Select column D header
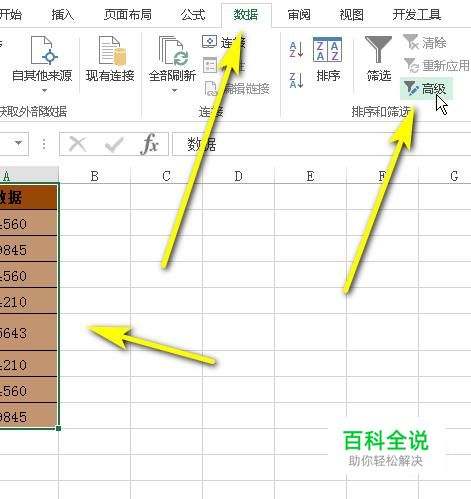 [x=238, y=176]
